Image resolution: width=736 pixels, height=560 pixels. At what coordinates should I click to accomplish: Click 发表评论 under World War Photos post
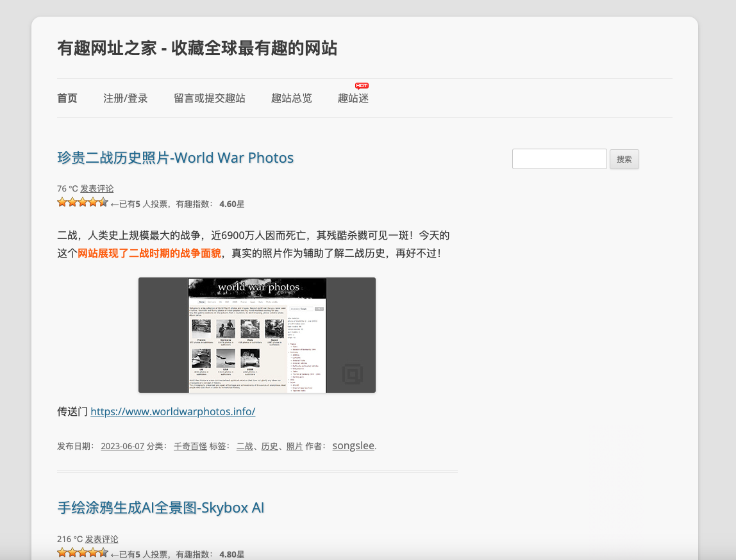(97, 188)
